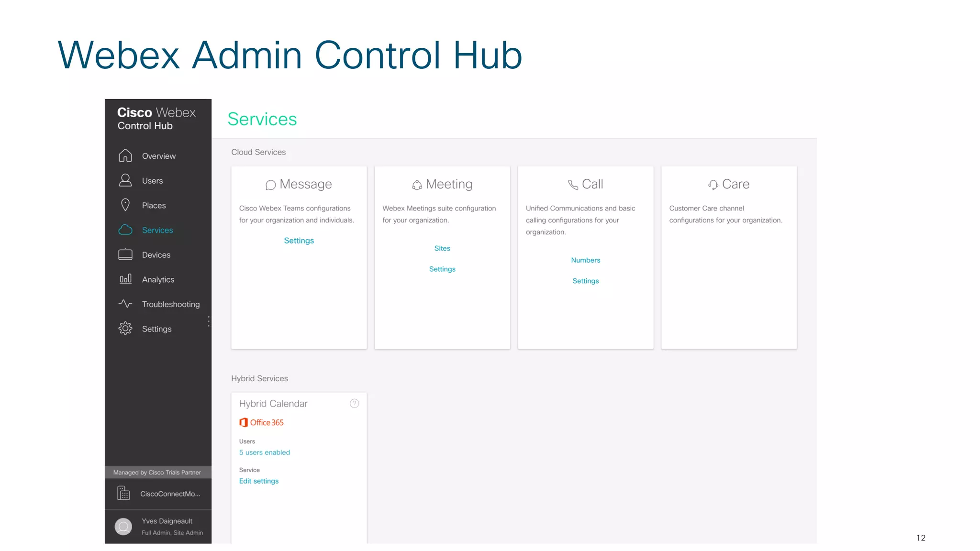980x551 pixels.
Task: Open the Overview menu item
Action: pos(158,156)
